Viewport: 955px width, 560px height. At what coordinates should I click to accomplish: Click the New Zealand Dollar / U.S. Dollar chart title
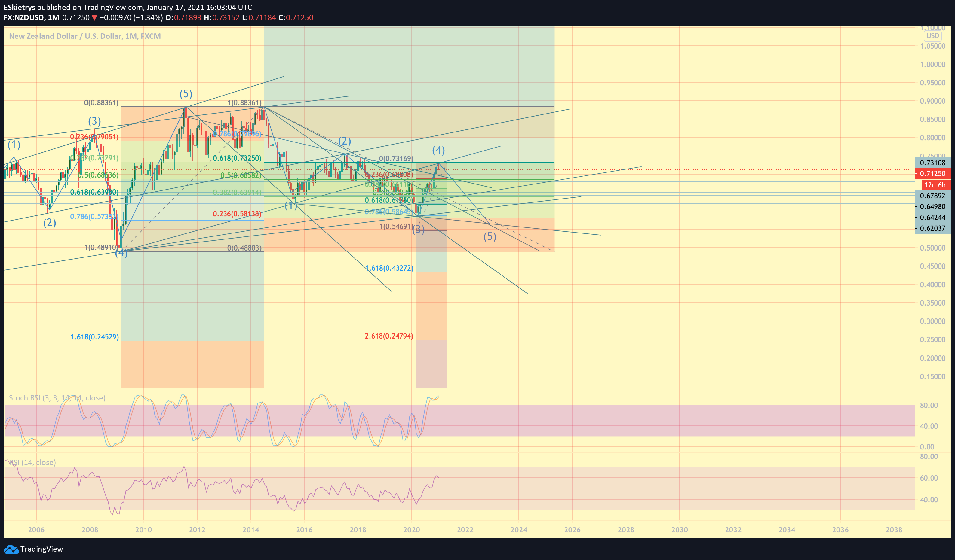click(x=85, y=36)
